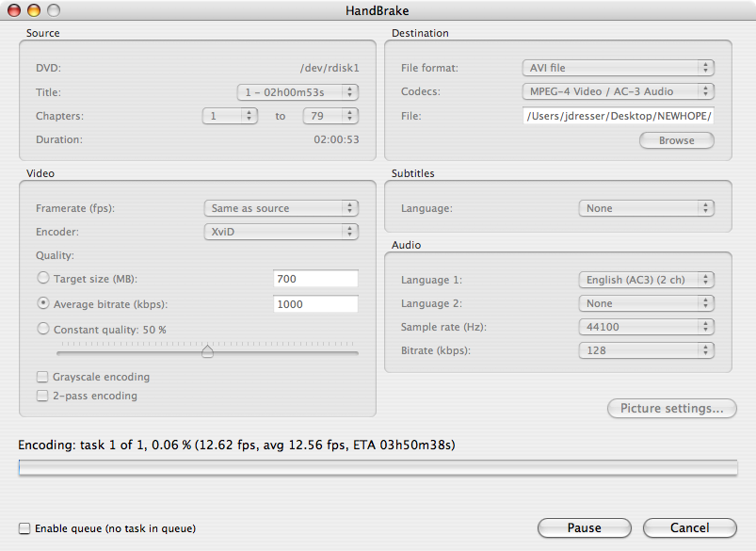Toggle the Enable queue checkbox

tap(24, 528)
